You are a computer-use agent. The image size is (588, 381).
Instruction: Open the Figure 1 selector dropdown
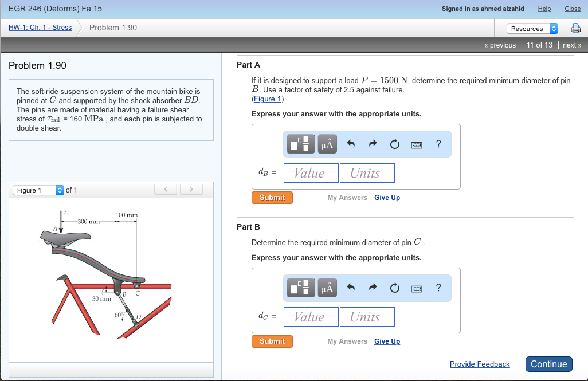point(38,190)
